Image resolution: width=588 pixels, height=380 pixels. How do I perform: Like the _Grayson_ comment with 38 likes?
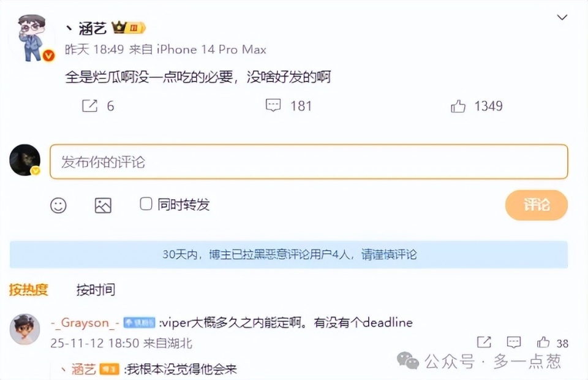pyautogui.click(x=543, y=342)
